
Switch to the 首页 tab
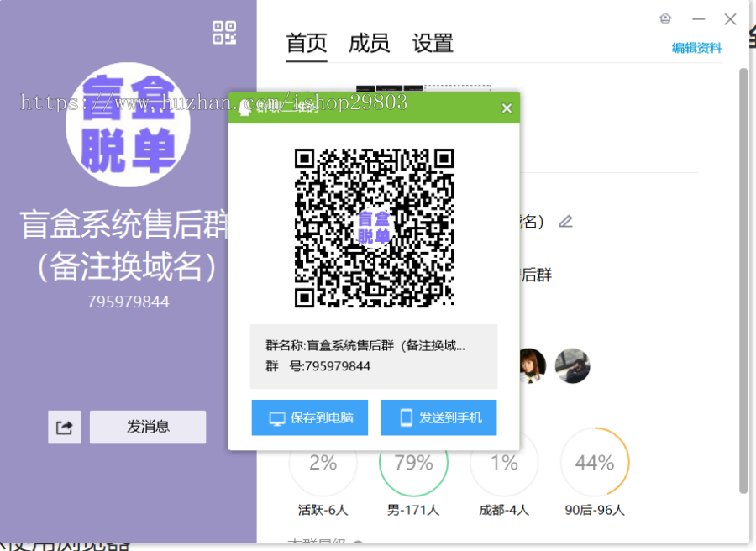(307, 43)
